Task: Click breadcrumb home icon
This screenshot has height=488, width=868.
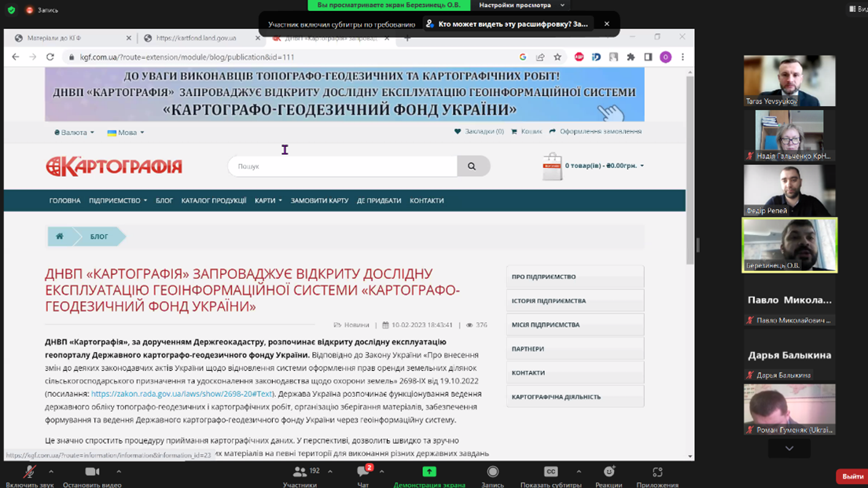Action: (60, 237)
